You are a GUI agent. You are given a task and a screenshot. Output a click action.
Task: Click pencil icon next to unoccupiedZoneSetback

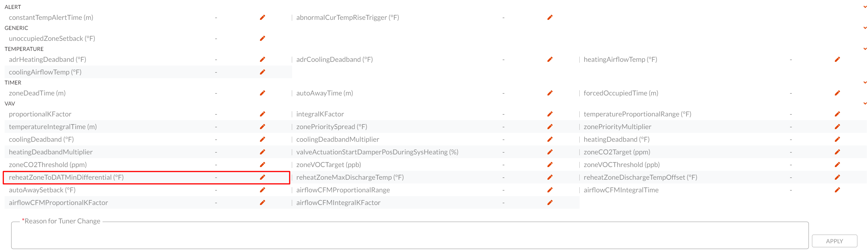[263, 39]
